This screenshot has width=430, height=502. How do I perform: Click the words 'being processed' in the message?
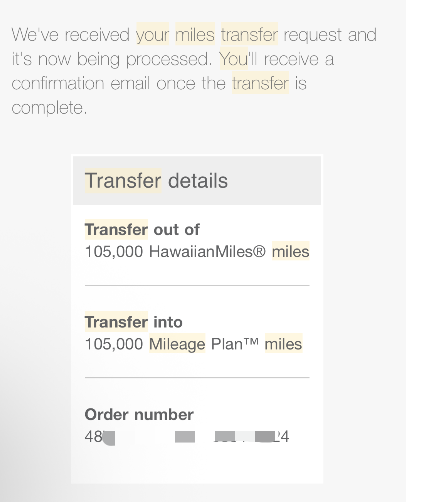click(x=144, y=59)
